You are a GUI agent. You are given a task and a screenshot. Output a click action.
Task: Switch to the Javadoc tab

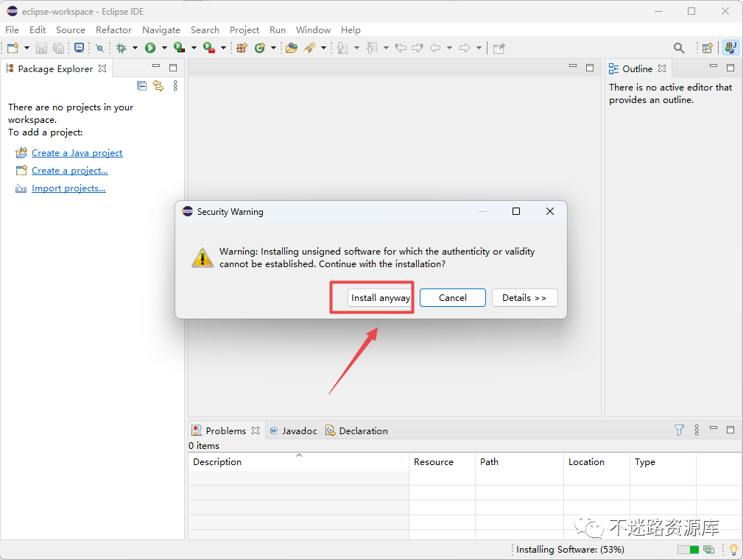(294, 430)
